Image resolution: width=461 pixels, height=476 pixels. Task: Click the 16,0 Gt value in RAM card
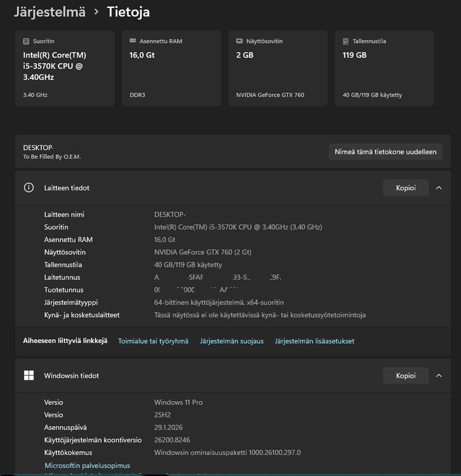[142, 55]
